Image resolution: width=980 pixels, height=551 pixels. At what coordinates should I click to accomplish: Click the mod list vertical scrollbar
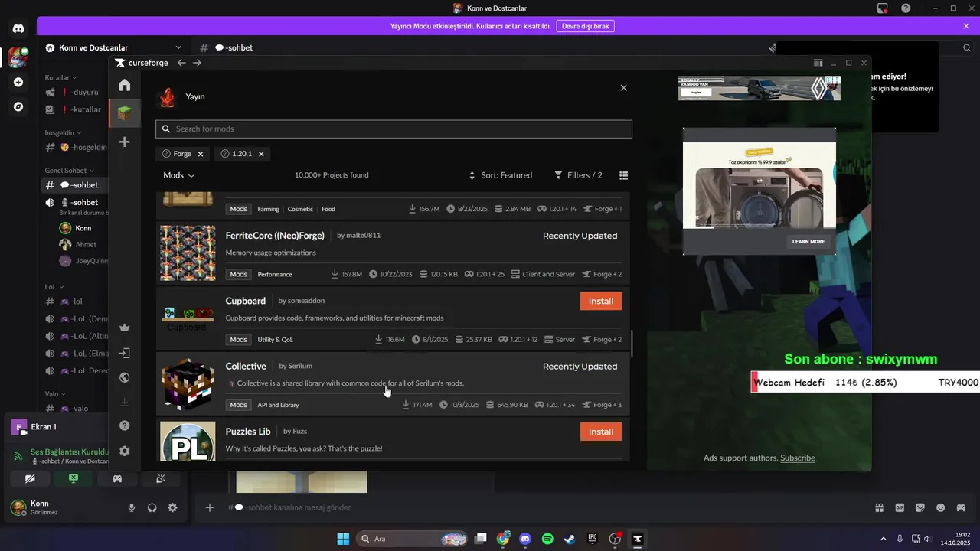tap(632, 344)
